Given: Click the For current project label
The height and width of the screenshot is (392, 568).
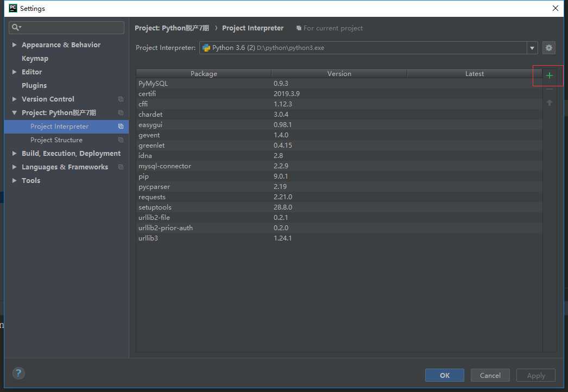Looking at the screenshot, I should [333, 28].
